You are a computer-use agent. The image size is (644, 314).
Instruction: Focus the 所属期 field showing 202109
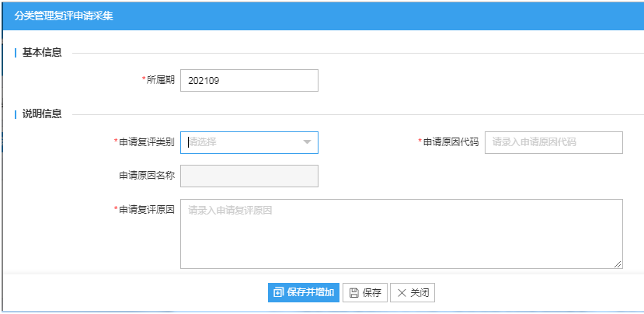click(x=249, y=81)
